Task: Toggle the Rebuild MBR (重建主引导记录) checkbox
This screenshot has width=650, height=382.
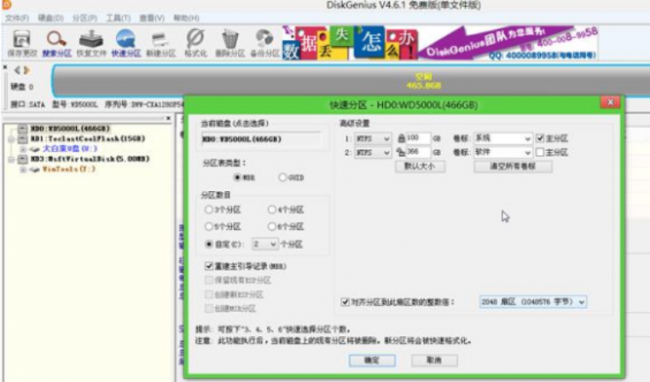Action: (209, 266)
